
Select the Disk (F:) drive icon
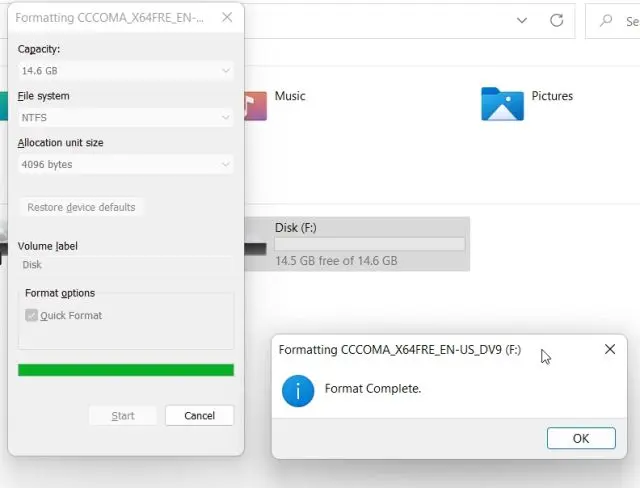coord(254,243)
